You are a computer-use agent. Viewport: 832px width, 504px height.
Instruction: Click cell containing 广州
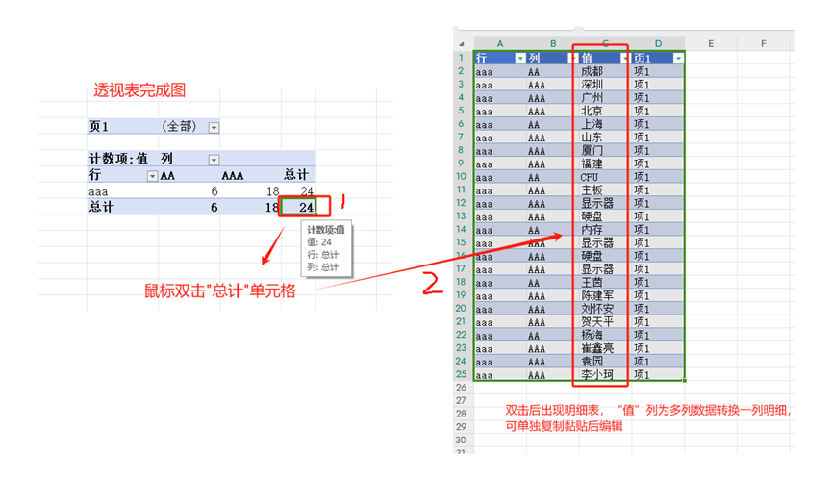605,97
